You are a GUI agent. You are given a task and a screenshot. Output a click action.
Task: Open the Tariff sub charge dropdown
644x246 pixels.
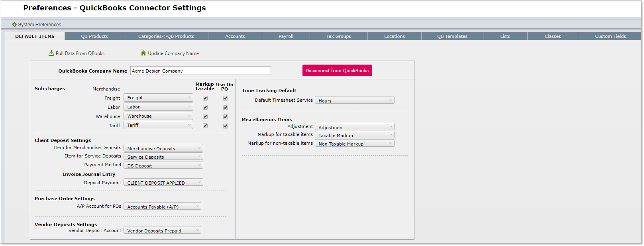(x=158, y=125)
